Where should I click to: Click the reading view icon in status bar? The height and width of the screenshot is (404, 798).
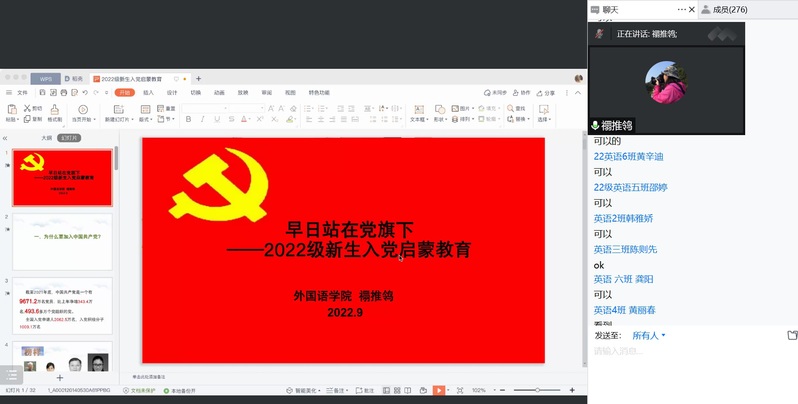(x=408, y=390)
